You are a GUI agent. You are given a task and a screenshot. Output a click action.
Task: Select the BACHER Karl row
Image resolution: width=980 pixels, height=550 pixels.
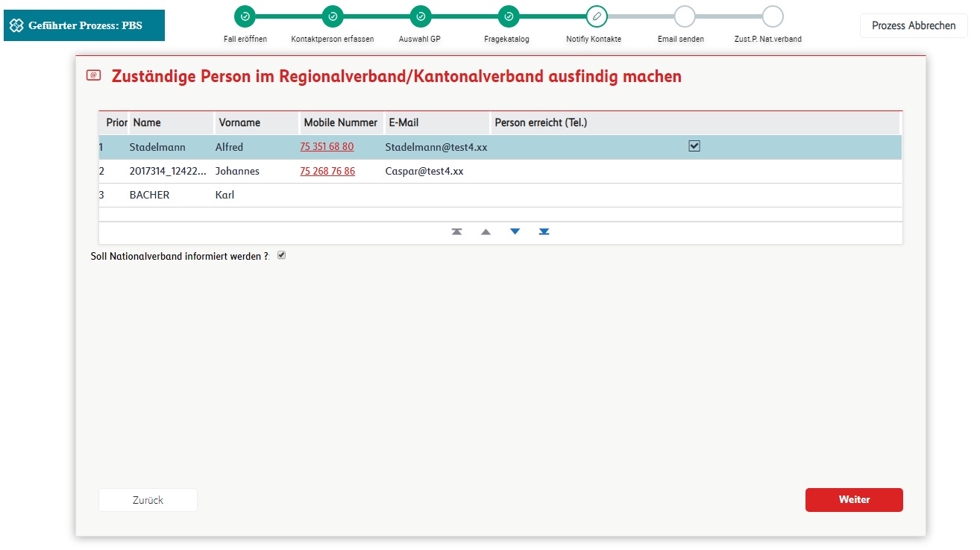pos(149,195)
